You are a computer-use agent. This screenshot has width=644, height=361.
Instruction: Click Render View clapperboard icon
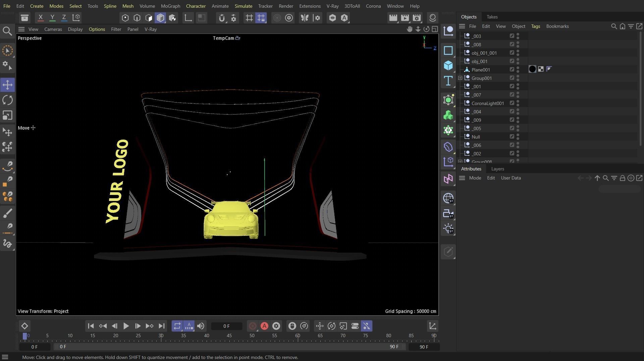pos(393,18)
